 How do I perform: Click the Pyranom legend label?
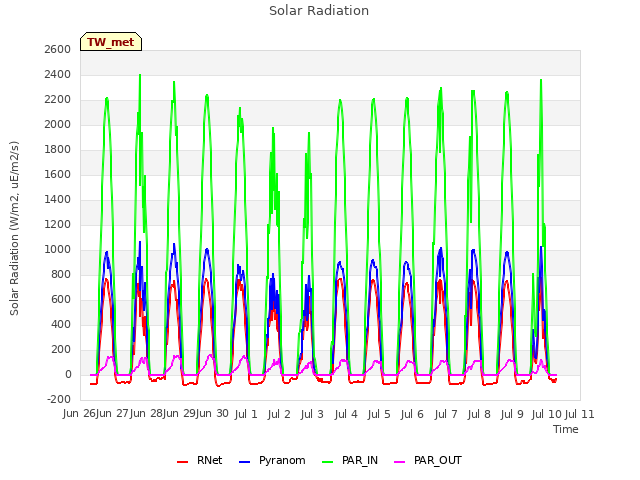coord(282,460)
